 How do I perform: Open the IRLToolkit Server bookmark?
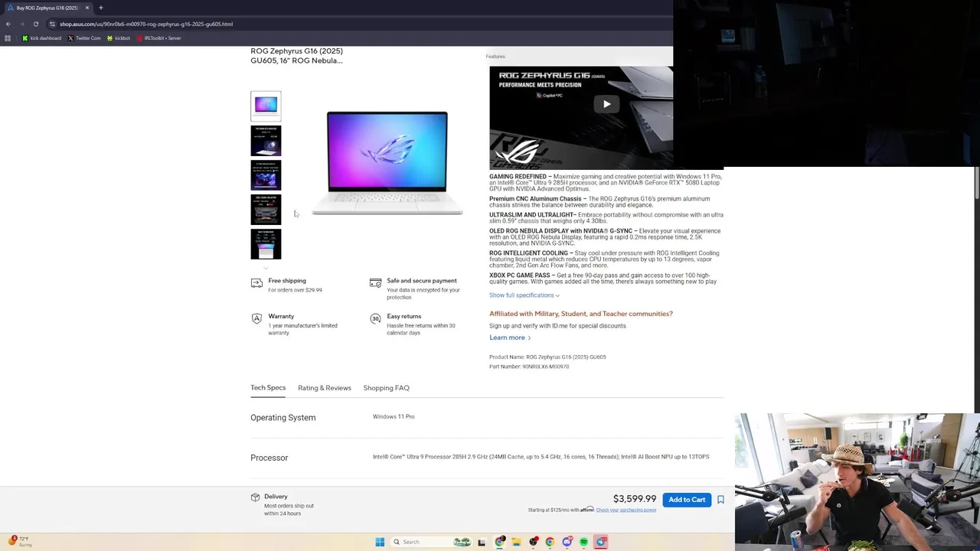158,38
